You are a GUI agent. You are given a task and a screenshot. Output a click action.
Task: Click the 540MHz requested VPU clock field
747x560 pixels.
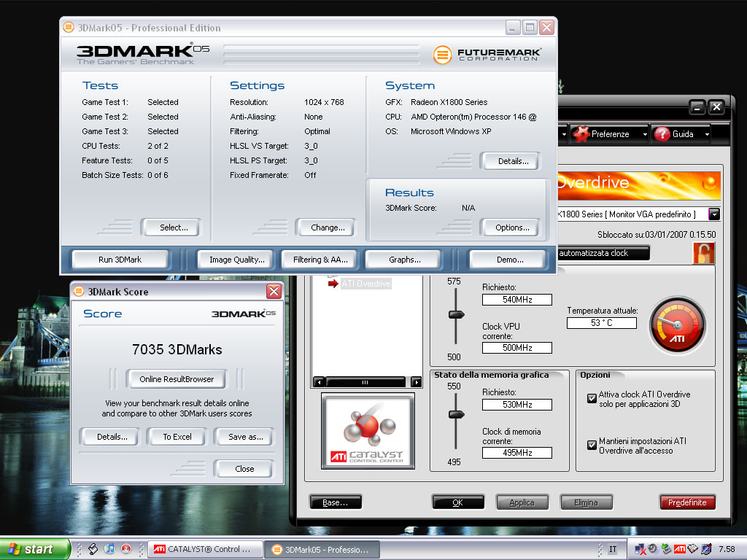click(x=517, y=300)
